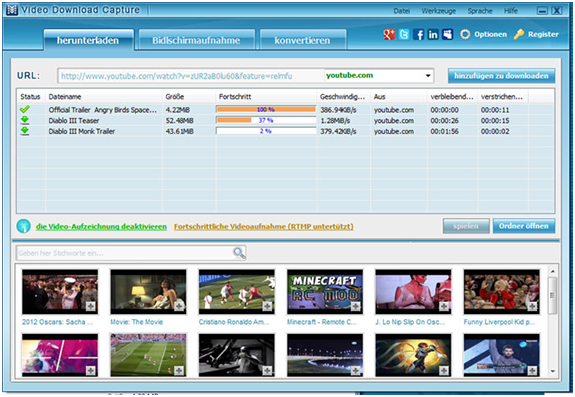Click the Ordner öffnen button
Screen dimensions: 575x397
pyautogui.click(x=524, y=226)
